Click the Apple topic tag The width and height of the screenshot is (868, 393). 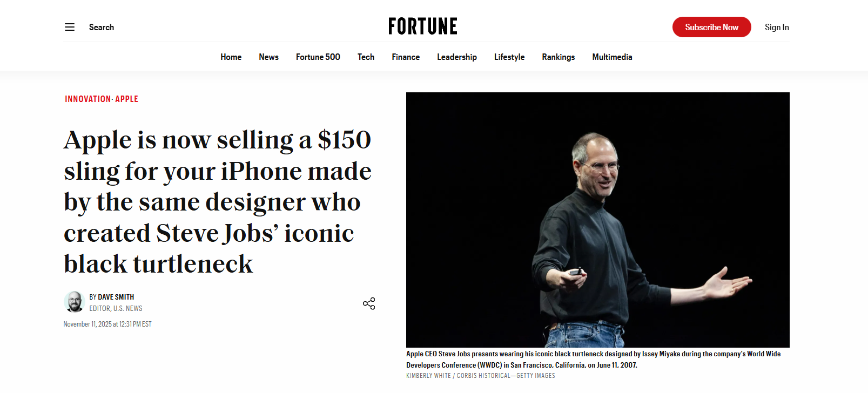[x=126, y=99]
